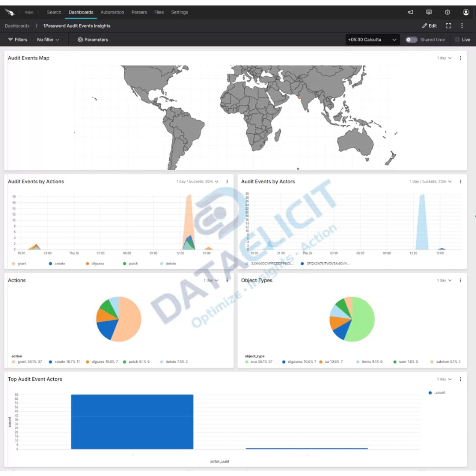This screenshot has height=476, width=476.
Task: Open the user account avatar menu
Action: pos(466,12)
